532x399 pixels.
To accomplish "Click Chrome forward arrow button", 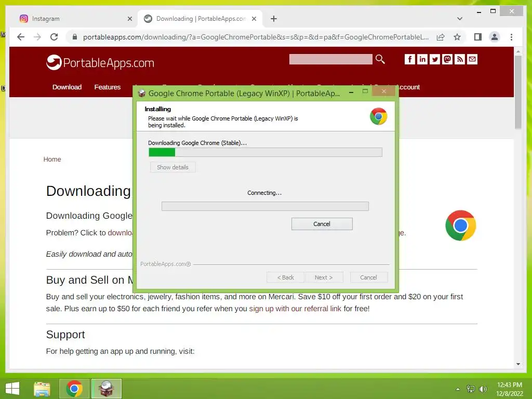I will 37,37.
